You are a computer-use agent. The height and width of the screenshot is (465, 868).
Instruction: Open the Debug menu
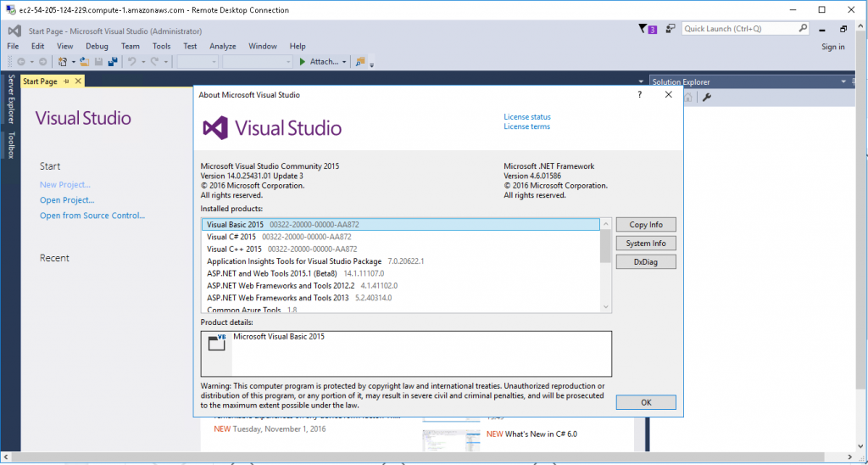pos(97,46)
